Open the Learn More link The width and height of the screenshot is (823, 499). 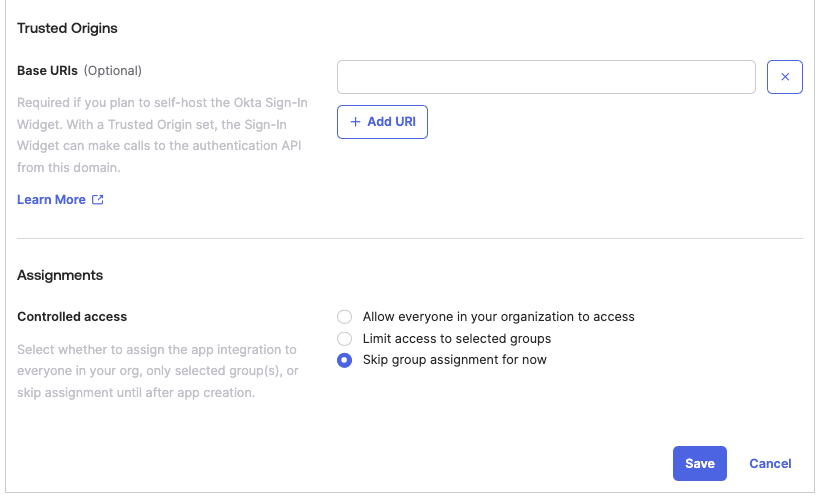pos(51,200)
